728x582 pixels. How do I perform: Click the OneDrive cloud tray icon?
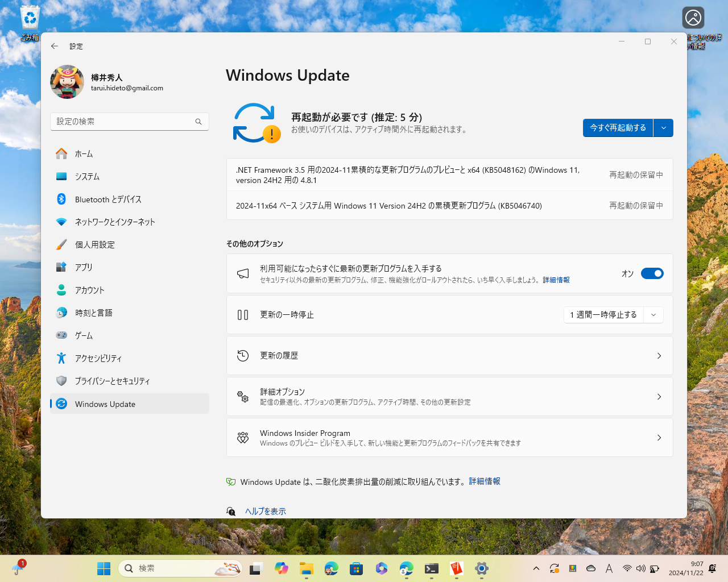(x=591, y=568)
